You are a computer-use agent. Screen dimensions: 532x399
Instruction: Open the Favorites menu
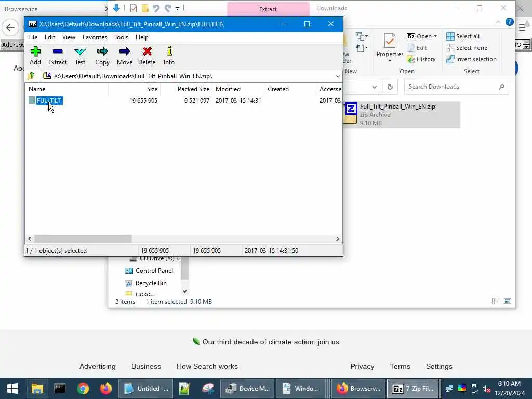(x=95, y=37)
